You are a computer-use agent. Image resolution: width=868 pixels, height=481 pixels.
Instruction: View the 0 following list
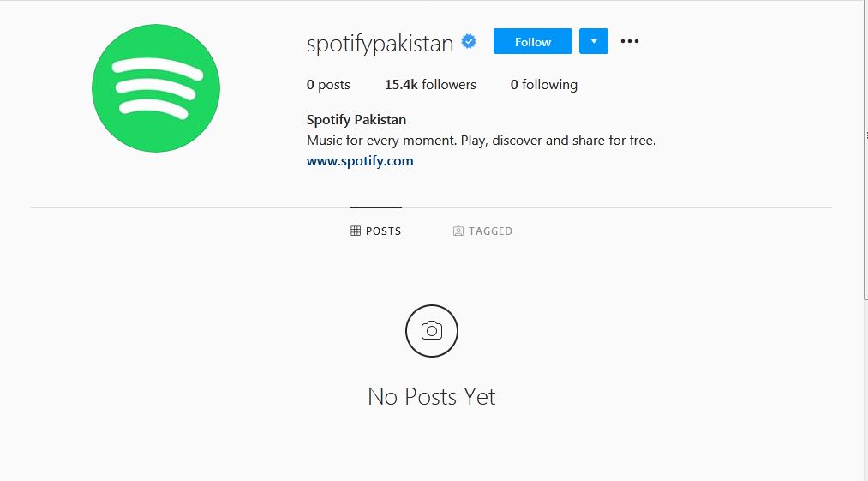pos(543,85)
